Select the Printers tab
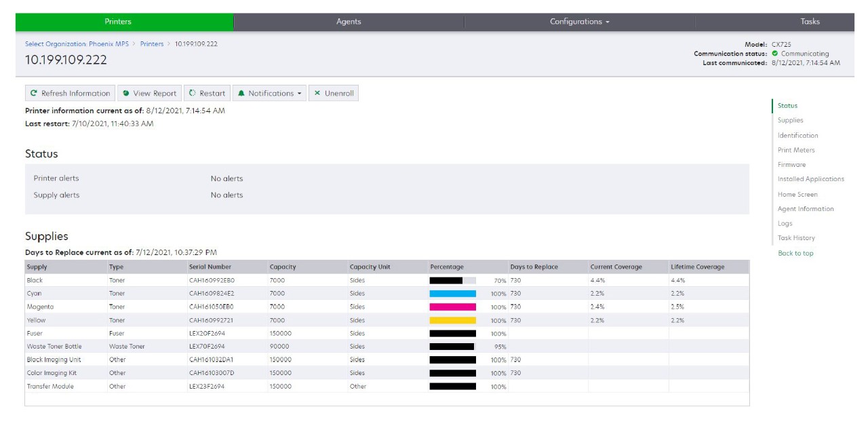 coord(118,22)
